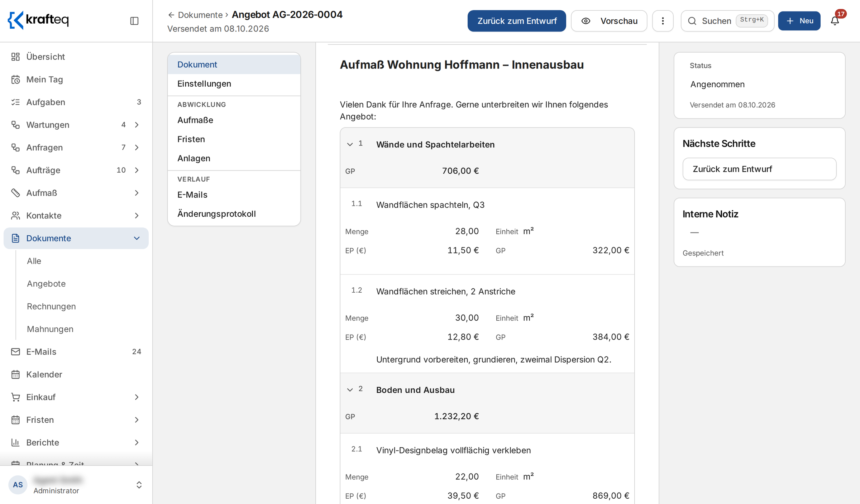Open E-Mails under Verlauf
The image size is (860, 504).
click(x=234, y=195)
